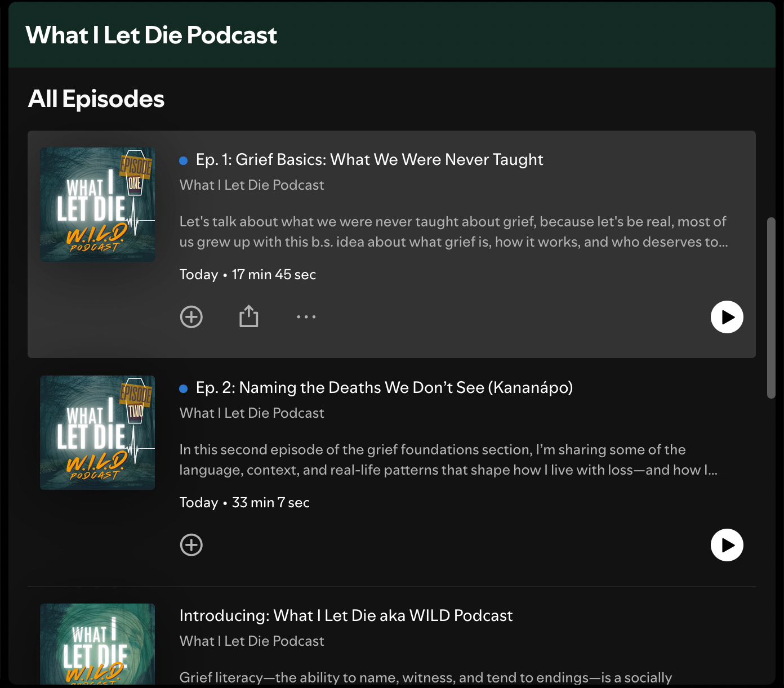Open show name link under Ep. 2 title
Viewport: 784px width, 688px height.
(x=252, y=413)
